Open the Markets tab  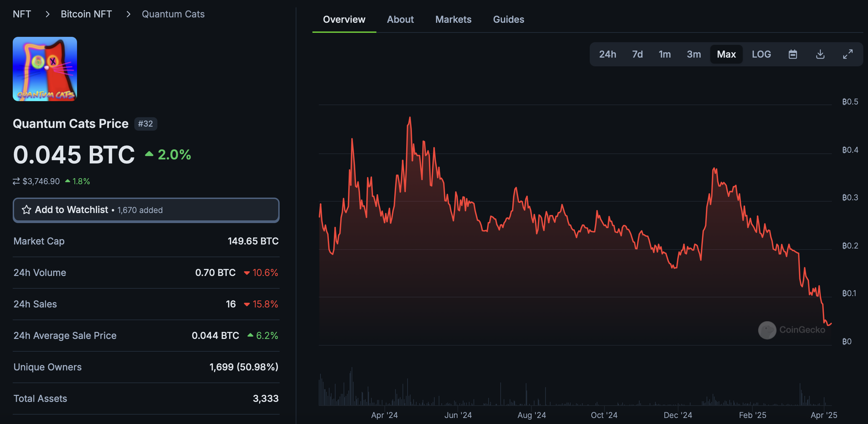coord(453,19)
